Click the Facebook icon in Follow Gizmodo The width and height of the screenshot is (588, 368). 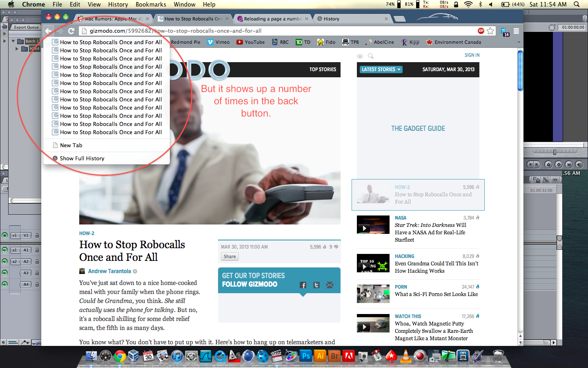[x=303, y=285]
